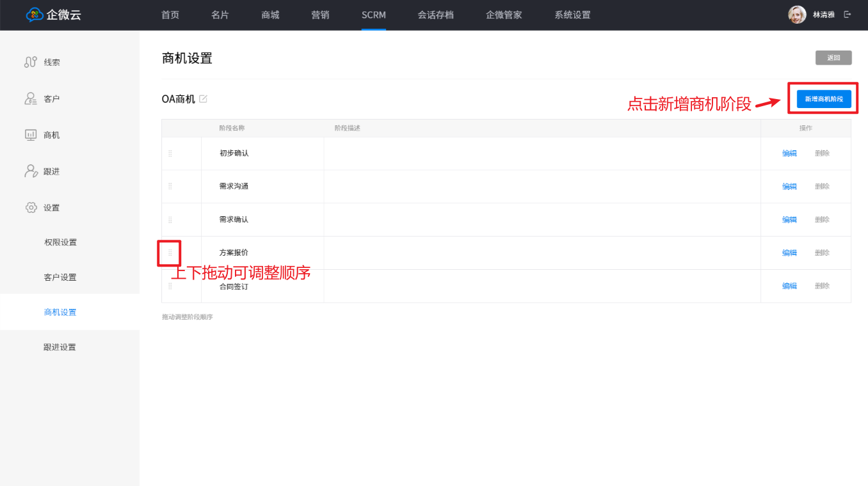Viewport: 868px width, 486px height.
Task: Select 权限设置 in the sidebar submenu
Action: [x=60, y=242]
